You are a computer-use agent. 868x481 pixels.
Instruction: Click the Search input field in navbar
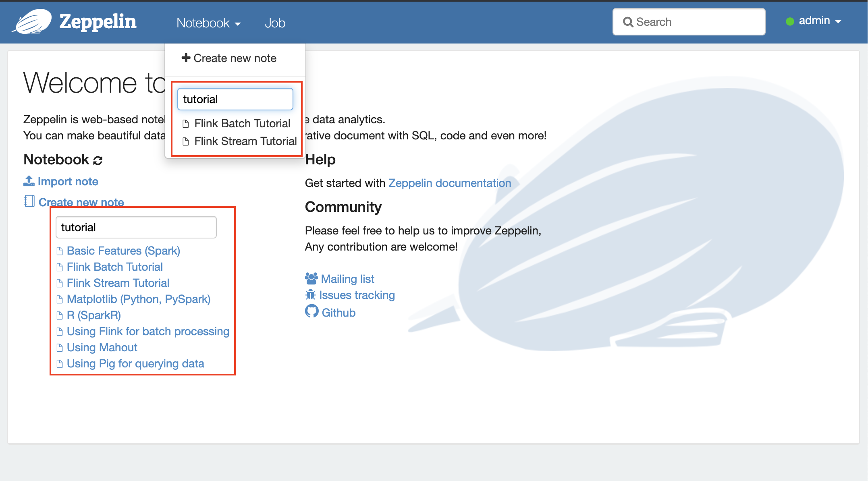(689, 22)
